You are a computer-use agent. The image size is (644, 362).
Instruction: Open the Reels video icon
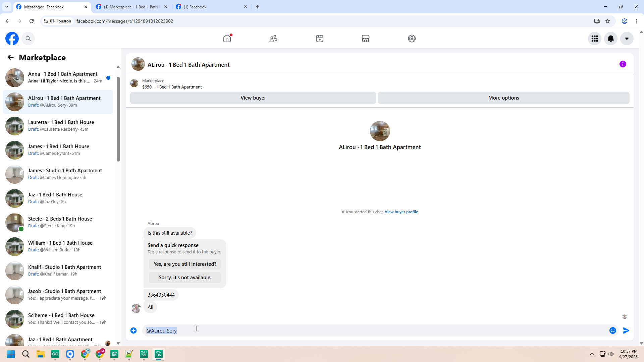319,39
